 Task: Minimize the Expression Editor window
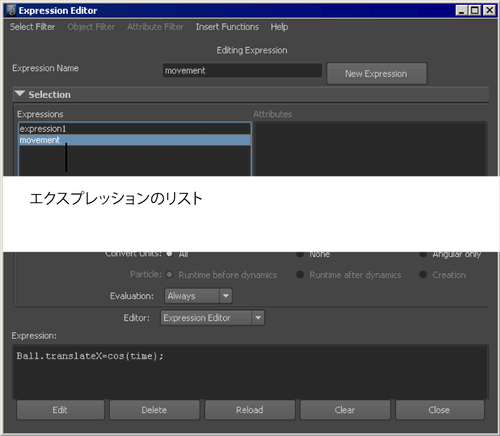click(x=461, y=11)
